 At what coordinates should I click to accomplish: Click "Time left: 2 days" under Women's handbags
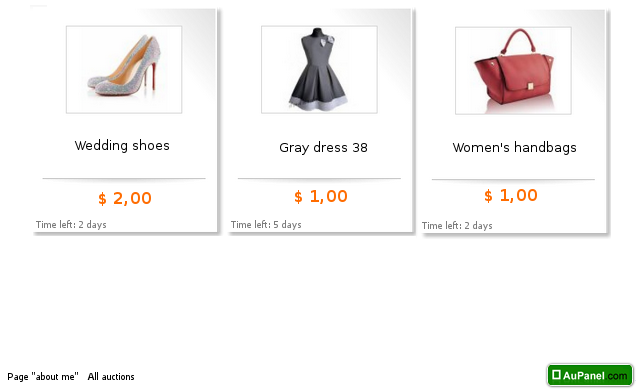(x=457, y=226)
